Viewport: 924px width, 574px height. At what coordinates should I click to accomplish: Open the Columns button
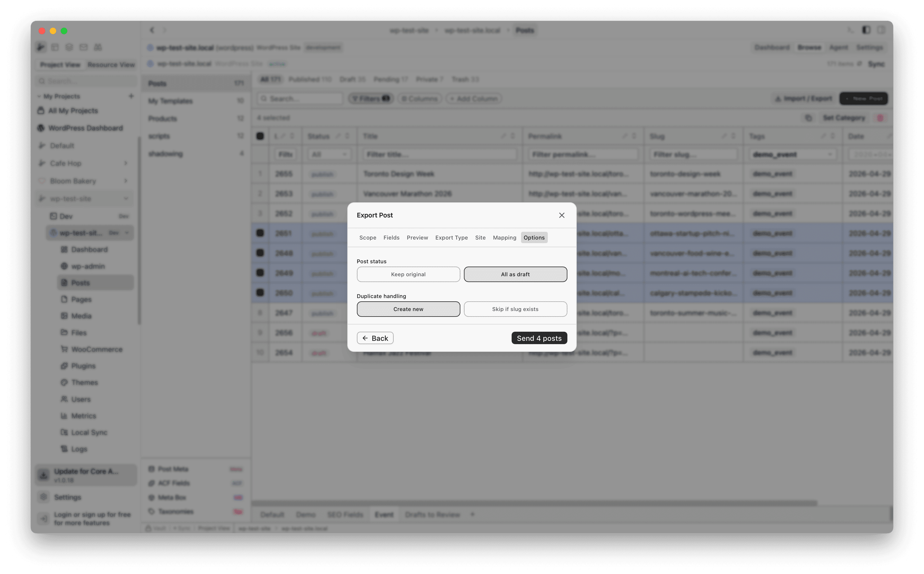[x=419, y=99]
